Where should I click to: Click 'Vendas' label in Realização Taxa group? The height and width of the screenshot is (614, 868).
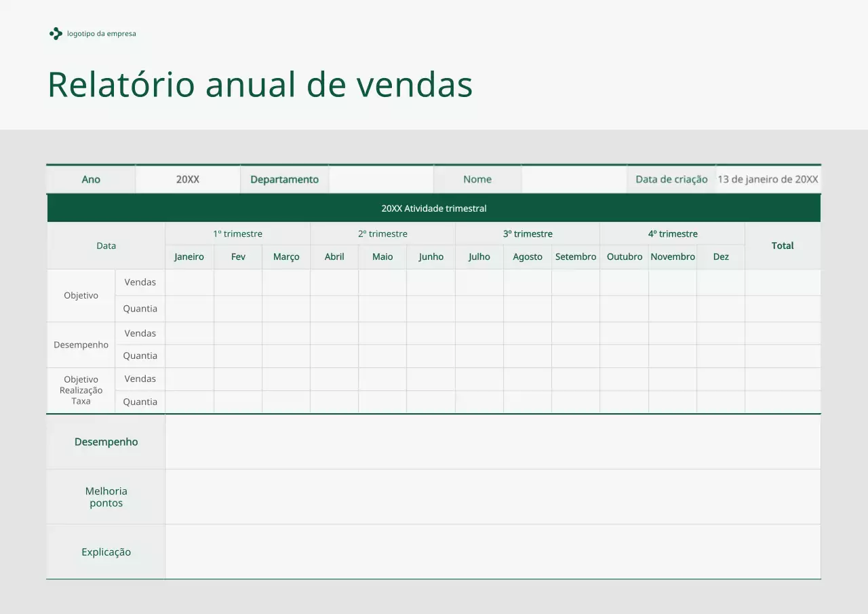[x=140, y=379]
